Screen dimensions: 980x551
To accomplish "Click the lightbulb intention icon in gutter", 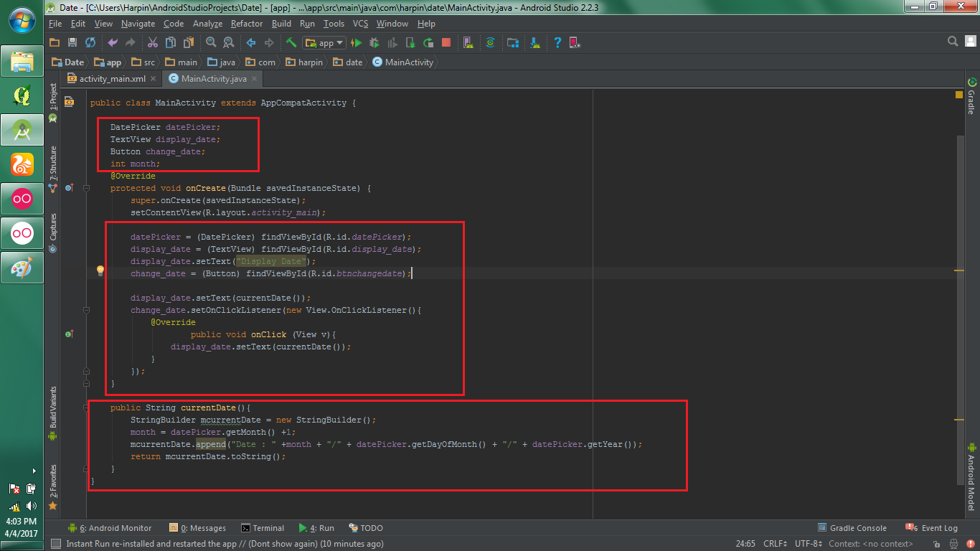I will point(100,271).
